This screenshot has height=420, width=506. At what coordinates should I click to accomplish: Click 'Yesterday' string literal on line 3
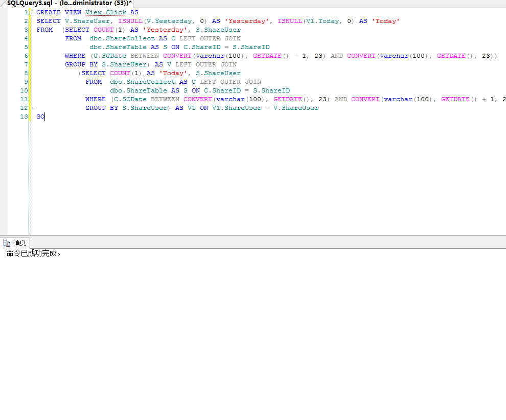click(165, 30)
